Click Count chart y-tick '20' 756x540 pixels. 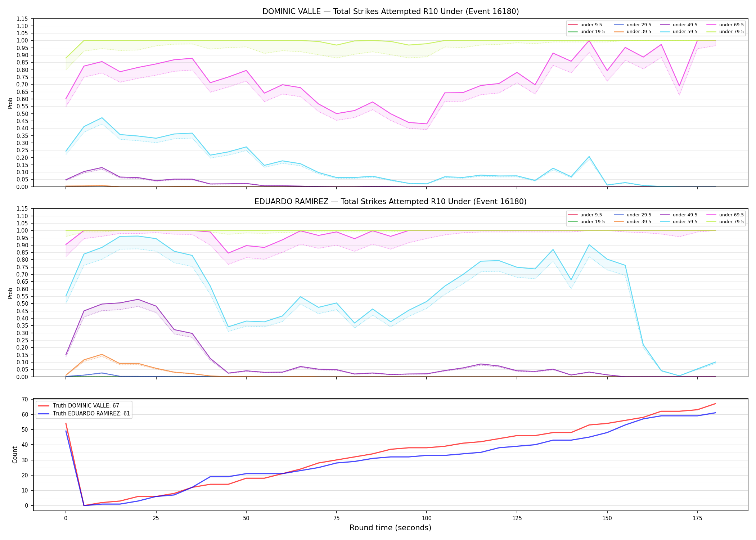pos(25,475)
